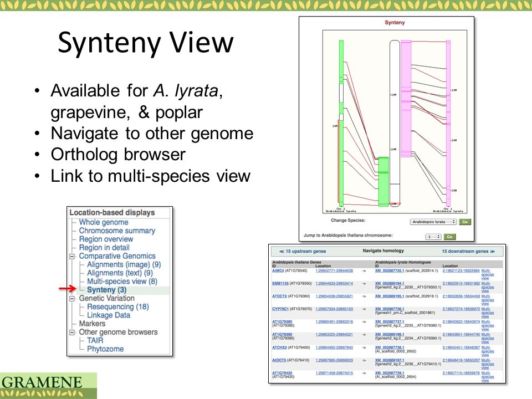The width and height of the screenshot is (532, 399).
Task: Open Alignments (text) (9)
Action: [120, 273]
